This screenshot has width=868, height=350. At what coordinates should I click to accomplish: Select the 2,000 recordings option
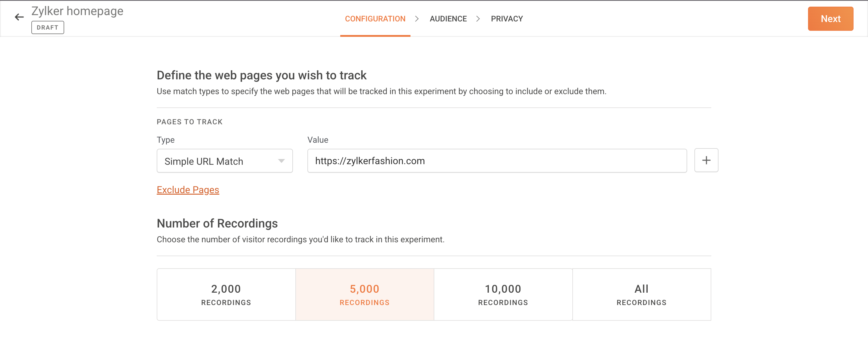226,294
